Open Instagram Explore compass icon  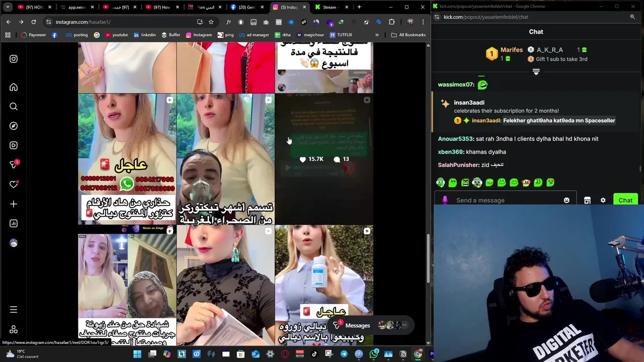click(14, 126)
